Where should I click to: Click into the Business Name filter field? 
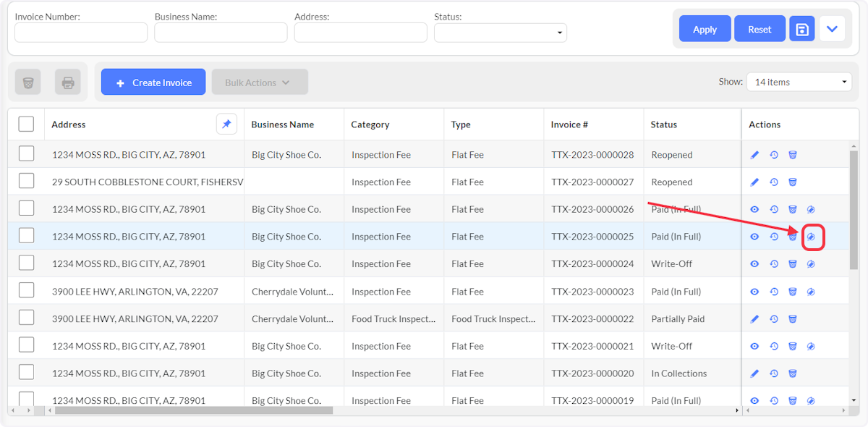coord(221,33)
